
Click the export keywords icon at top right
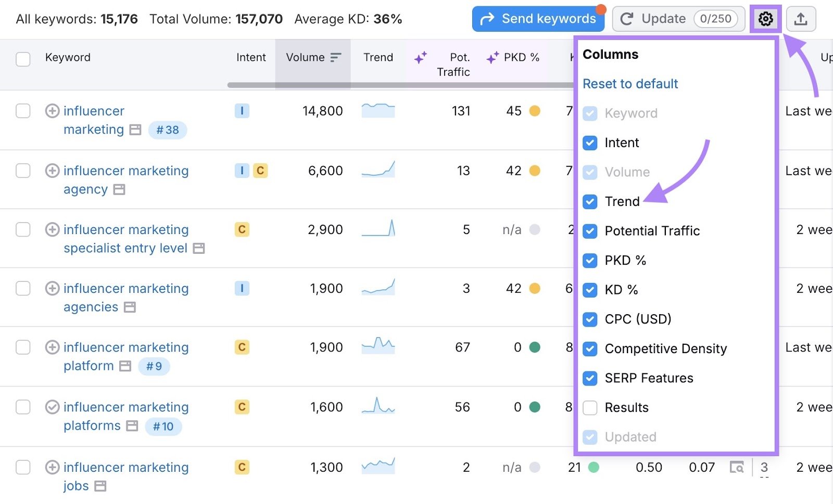801,19
